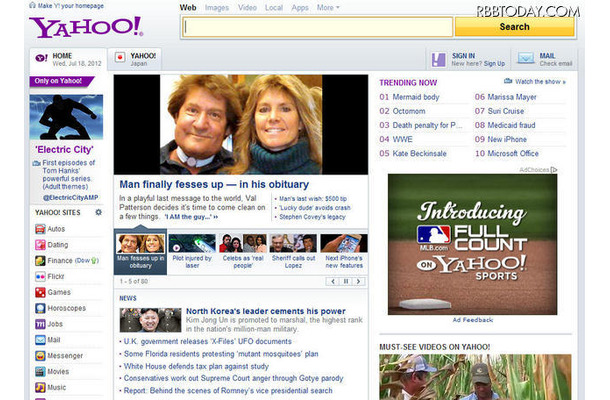The image size is (610, 400).
Task: Open North Korea's leader cements power story
Action: 266,311
